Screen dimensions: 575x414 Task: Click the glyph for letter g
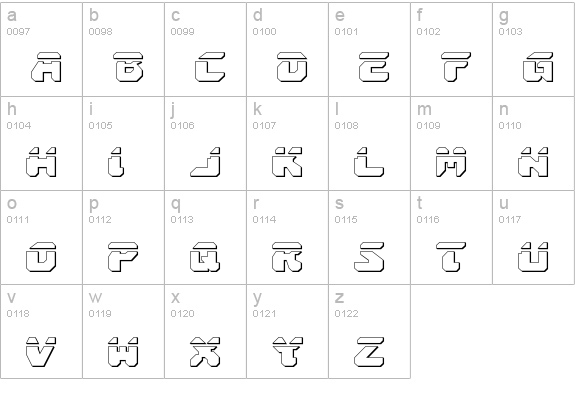[x=538, y=67]
